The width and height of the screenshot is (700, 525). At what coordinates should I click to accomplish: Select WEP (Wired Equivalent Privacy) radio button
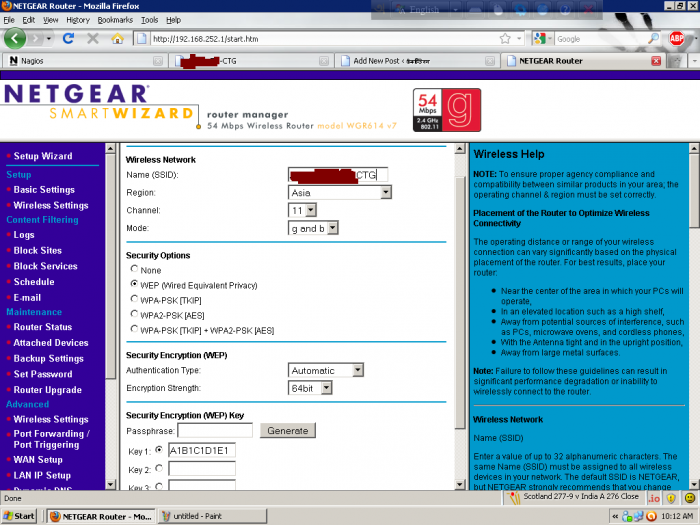[134, 284]
